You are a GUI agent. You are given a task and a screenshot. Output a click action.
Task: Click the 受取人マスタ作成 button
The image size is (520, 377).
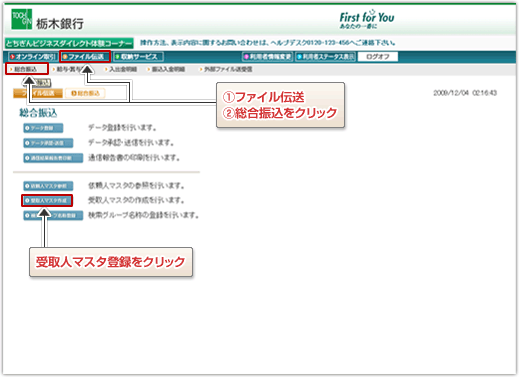47,201
